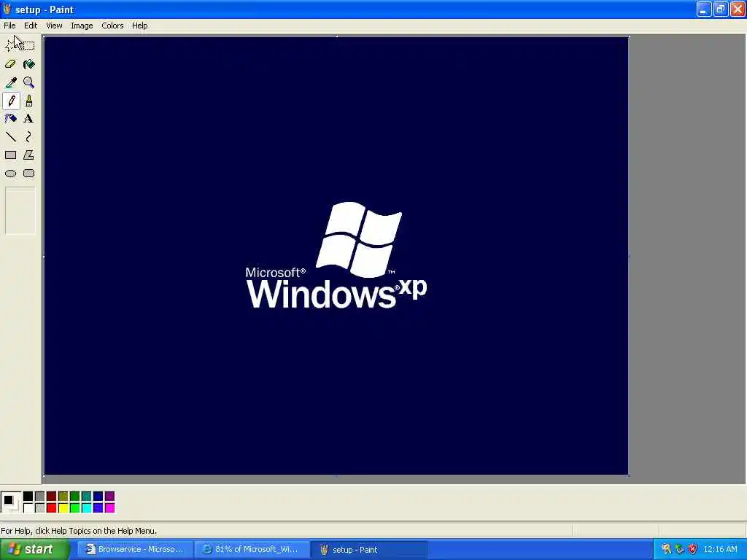Pick the navy blue color swatch
Viewport: 747px width, 560px height.
(x=98, y=497)
